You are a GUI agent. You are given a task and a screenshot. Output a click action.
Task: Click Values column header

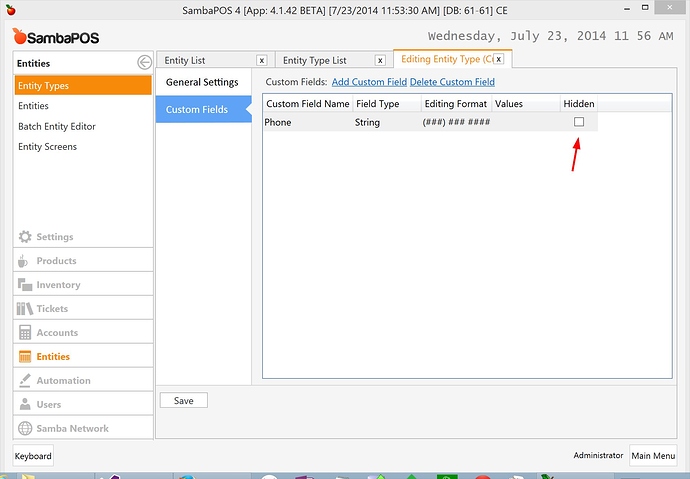tap(525, 104)
